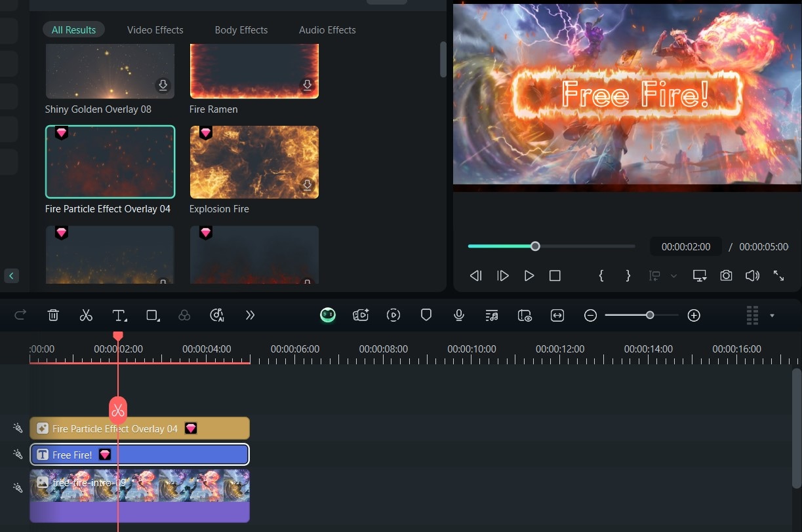Select Fire Particle Effect Overlay 04 thumbnail
Screen dimensions: 802x532
tap(110, 162)
